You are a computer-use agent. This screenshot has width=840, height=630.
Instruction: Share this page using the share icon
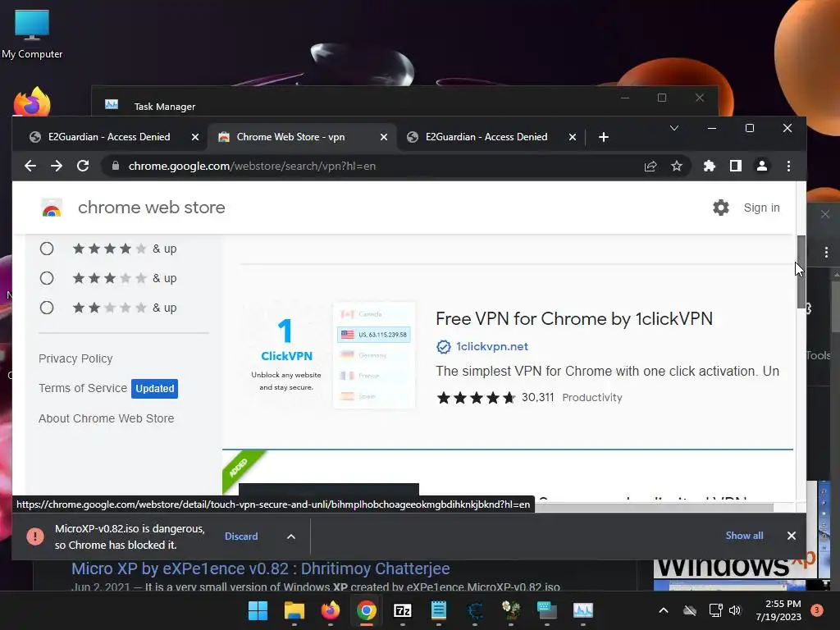[651, 166]
